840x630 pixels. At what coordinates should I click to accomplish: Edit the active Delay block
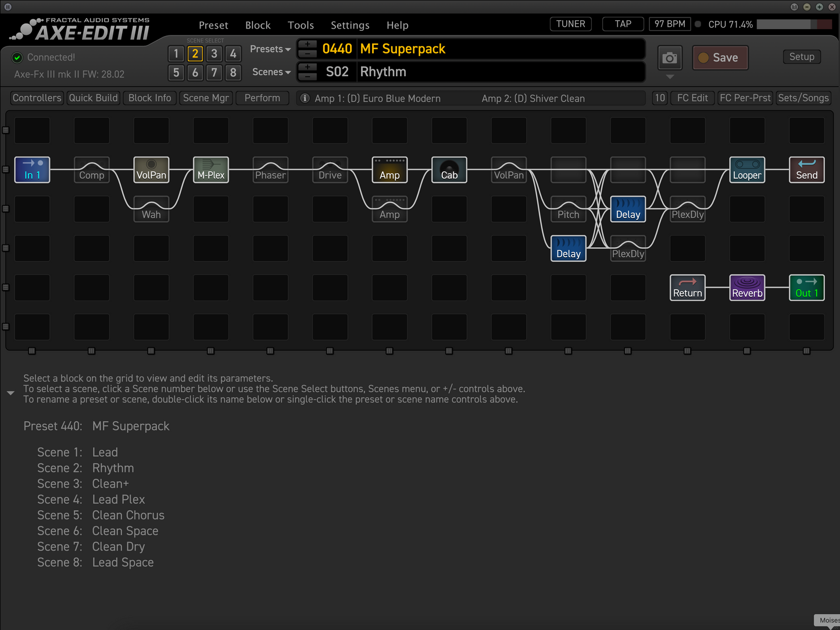(628, 209)
